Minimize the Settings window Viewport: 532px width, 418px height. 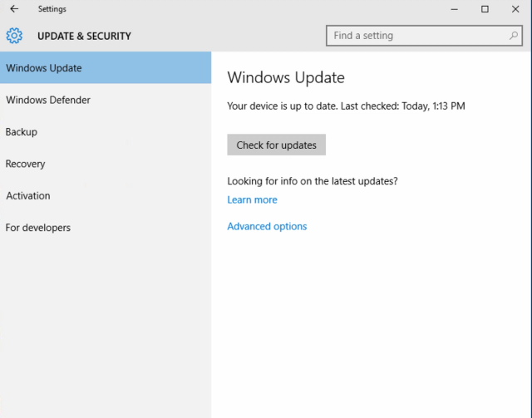point(454,9)
